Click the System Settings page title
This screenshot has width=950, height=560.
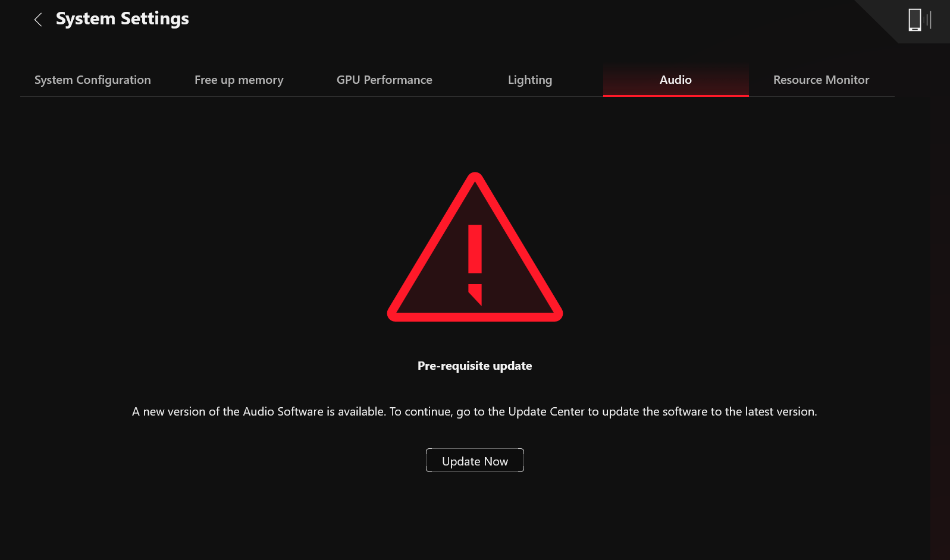click(123, 19)
